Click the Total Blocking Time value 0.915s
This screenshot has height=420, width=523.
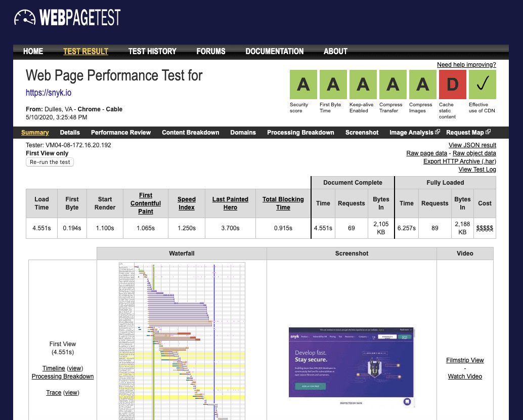[283, 228]
